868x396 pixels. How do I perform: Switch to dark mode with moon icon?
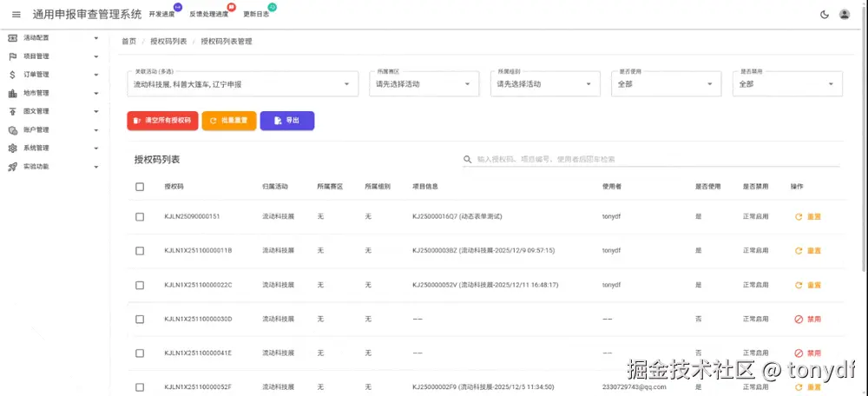pos(824,15)
